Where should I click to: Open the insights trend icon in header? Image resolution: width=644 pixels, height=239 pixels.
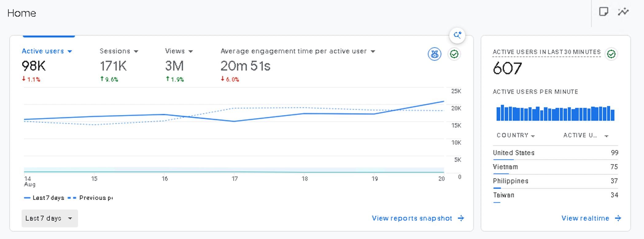pyautogui.click(x=623, y=12)
